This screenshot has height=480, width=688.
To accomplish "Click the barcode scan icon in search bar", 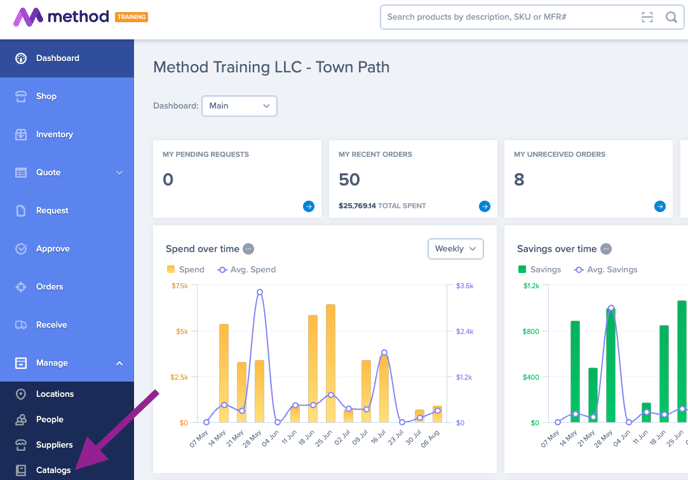I will pyautogui.click(x=647, y=17).
